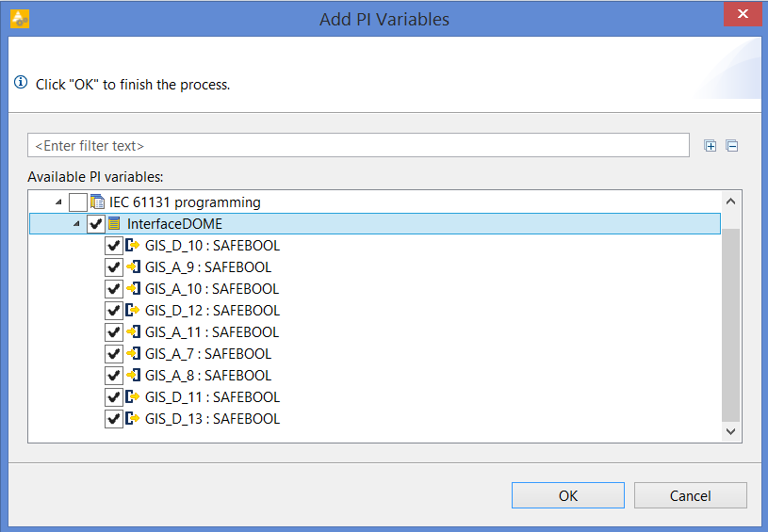Click the Collapse All icon beside filter
768x532 pixels.
pyautogui.click(x=732, y=146)
